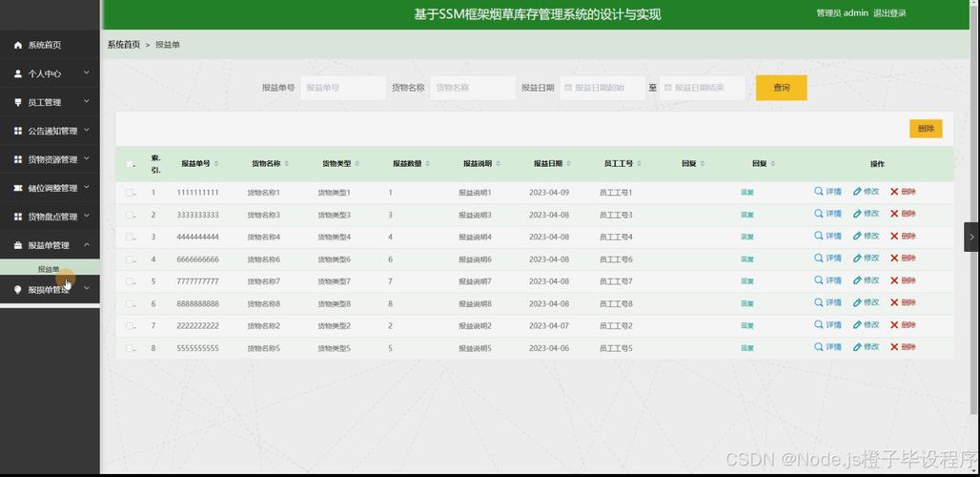The height and width of the screenshot is (477, 980).
Task: Focus the 货物名称 search field
Action: click(473, 88)
